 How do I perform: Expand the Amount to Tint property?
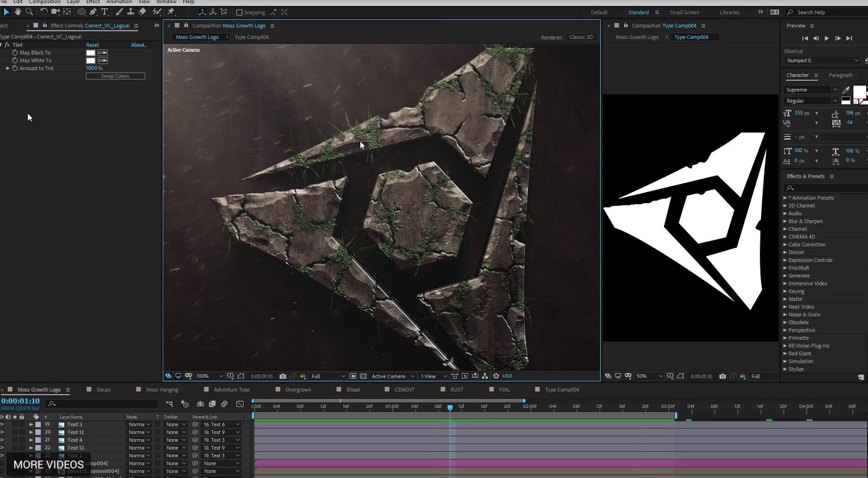(x=8, y=68)
